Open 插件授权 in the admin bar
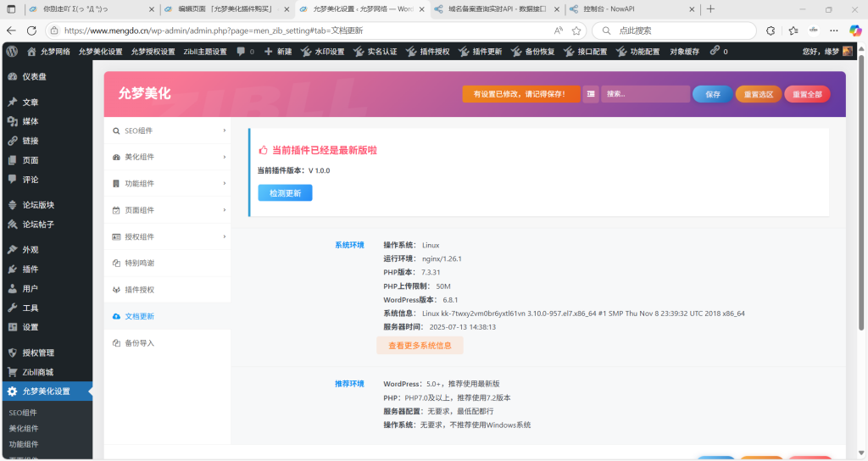 (x=428, y=52)
